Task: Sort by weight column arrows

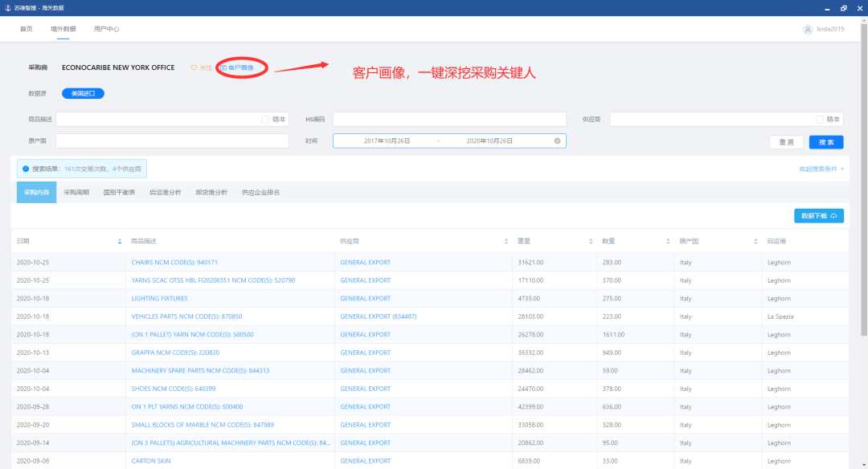Action: tap(591, 242)
